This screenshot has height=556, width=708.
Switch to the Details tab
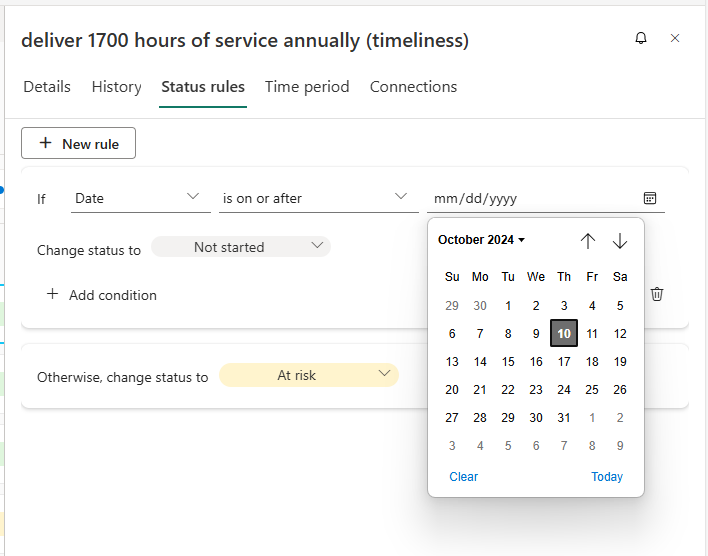(x=47, y=87)
